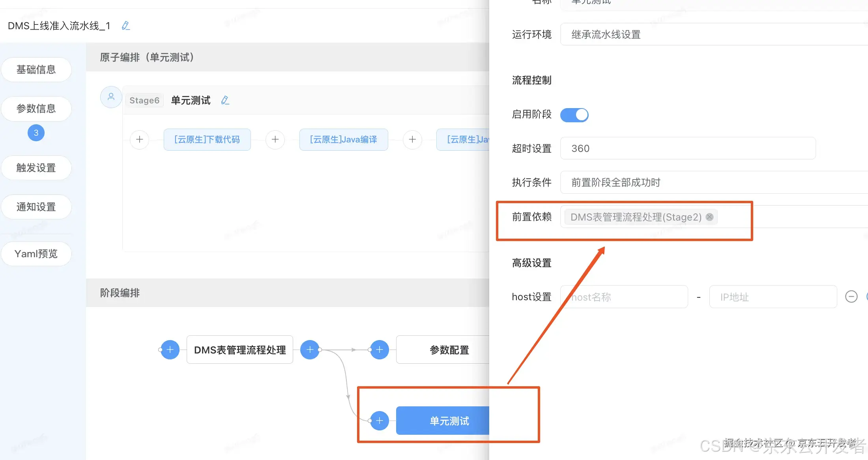Open Yaml预览 from the sidebar
Screen dimensions: 868x460
tap(36, 254)
